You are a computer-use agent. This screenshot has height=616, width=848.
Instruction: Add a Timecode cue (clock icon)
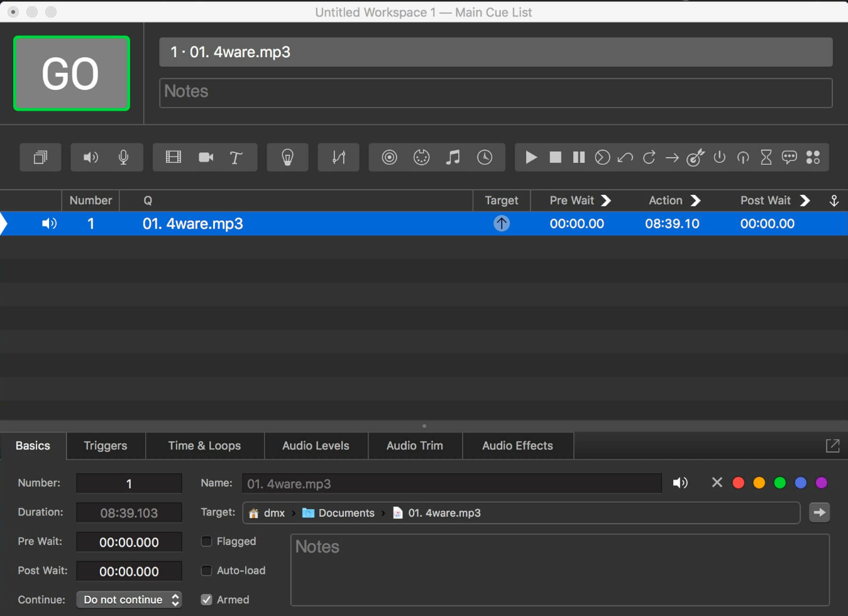(485, 157)
